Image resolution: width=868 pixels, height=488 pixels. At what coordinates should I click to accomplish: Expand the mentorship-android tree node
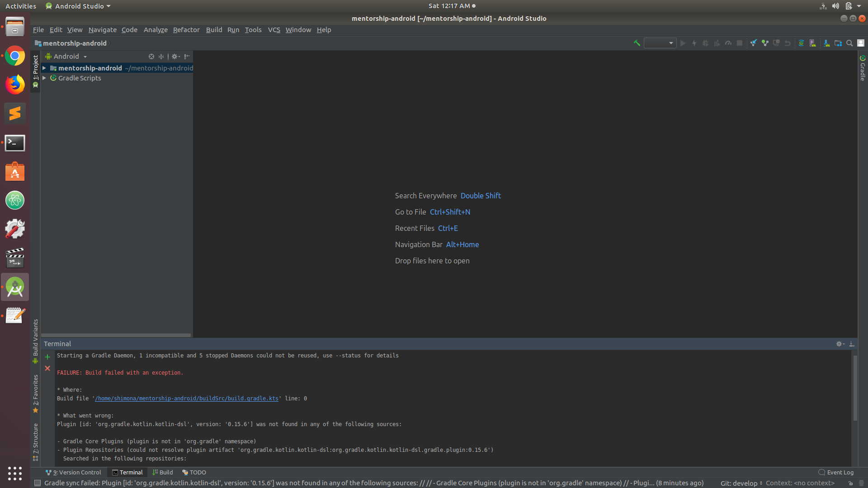44,68
